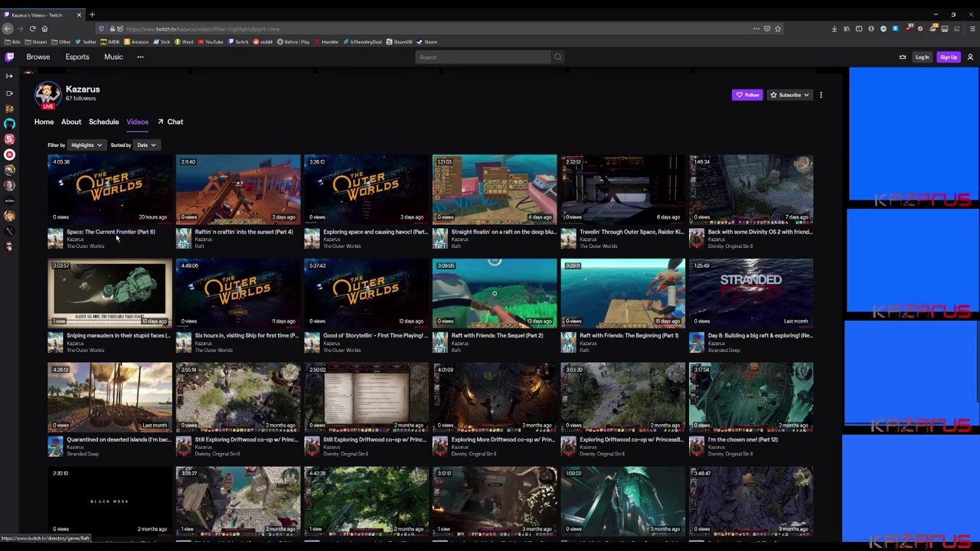Open the Stream bookmark folder
980x551 pixels.
(36, 42)
